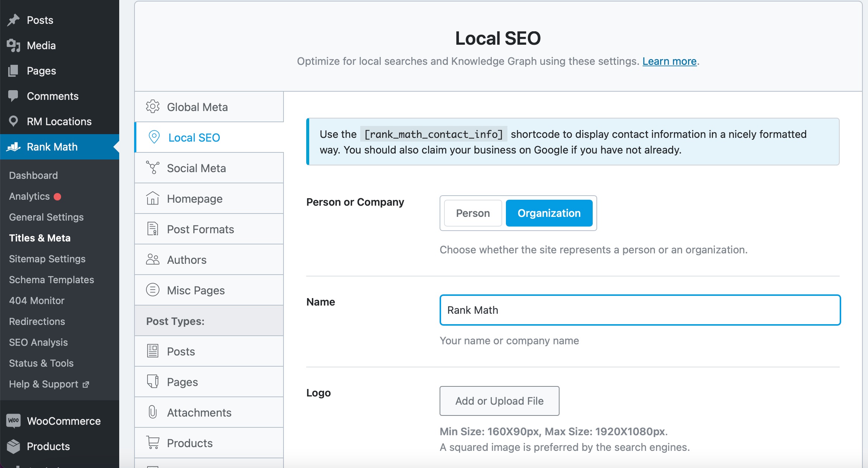
Task: Click the external link icon beside Help & Support
Action: [86, 385]
